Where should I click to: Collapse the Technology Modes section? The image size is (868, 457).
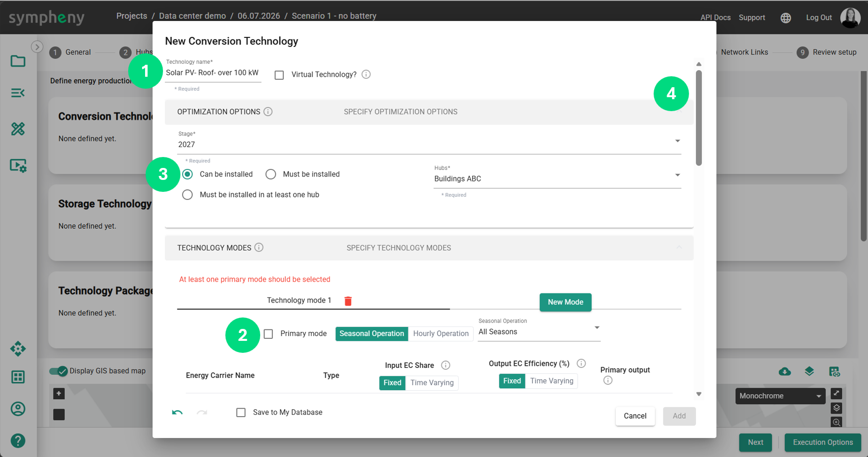coord(679,248)
